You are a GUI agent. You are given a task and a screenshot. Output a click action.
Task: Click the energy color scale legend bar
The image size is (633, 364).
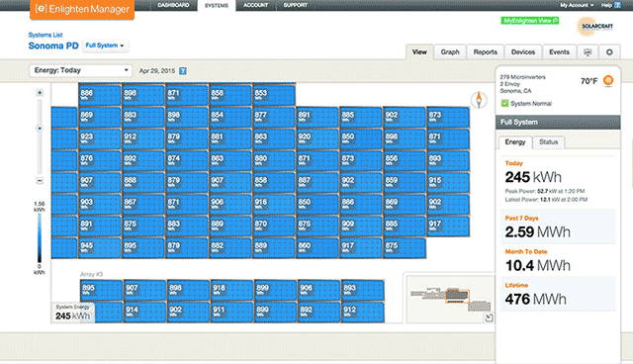pyautogui.click(x=40, y=238)
